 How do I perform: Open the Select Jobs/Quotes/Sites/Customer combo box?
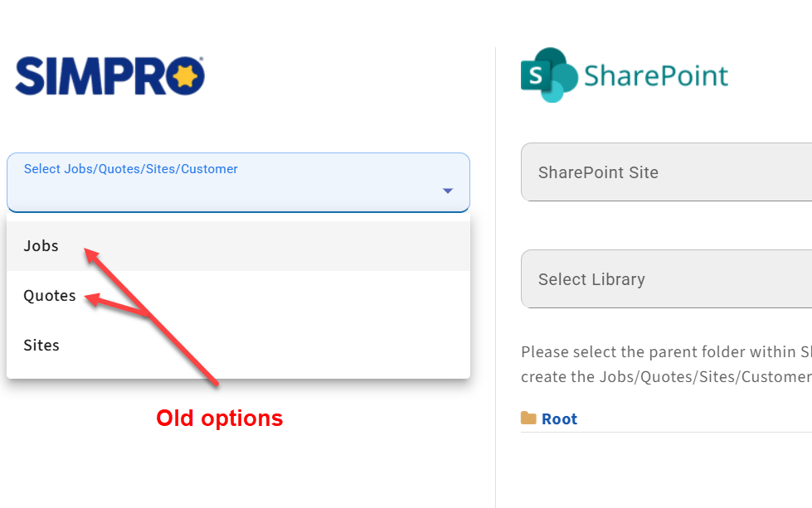pyautogui.click(x=238, y=182)
